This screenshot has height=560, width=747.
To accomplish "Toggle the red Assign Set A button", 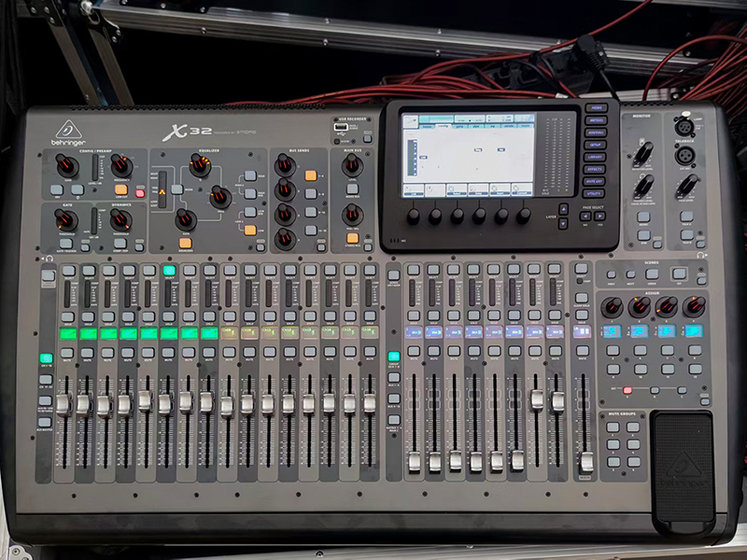I will coord(627,389).
